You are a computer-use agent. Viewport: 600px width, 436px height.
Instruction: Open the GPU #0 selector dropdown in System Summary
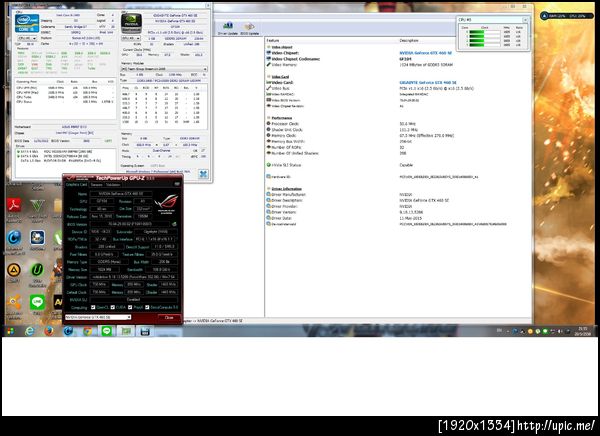click(131, 38)
